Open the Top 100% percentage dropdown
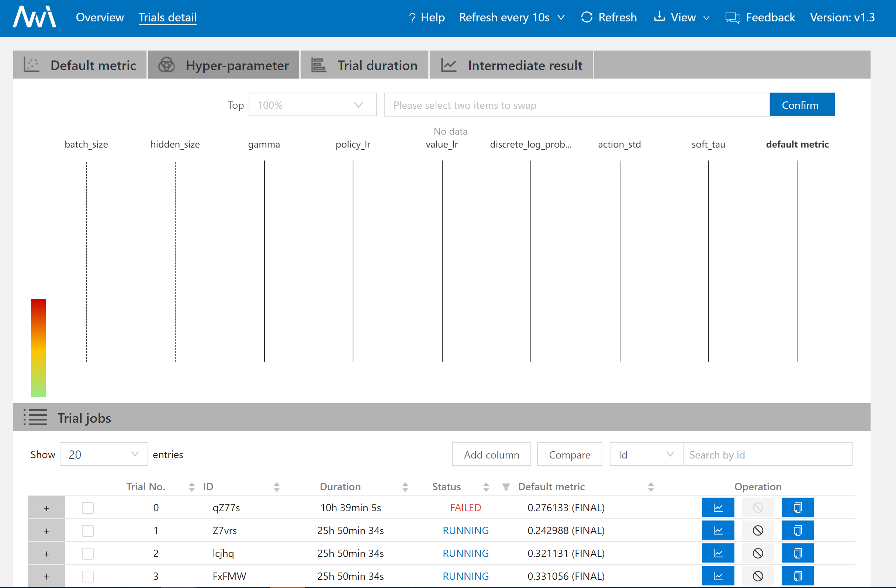This screenshot has height=588, width=896. click(x=312, y=105)
